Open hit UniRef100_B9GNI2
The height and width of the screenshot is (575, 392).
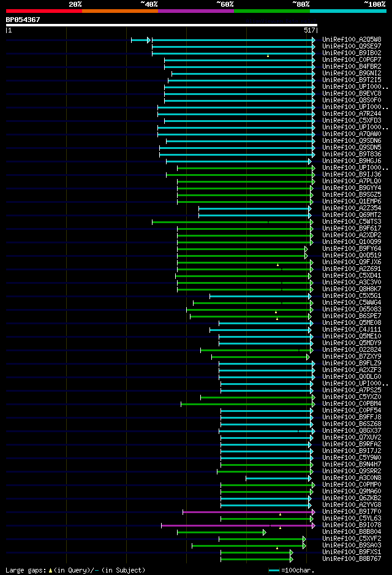352,73
